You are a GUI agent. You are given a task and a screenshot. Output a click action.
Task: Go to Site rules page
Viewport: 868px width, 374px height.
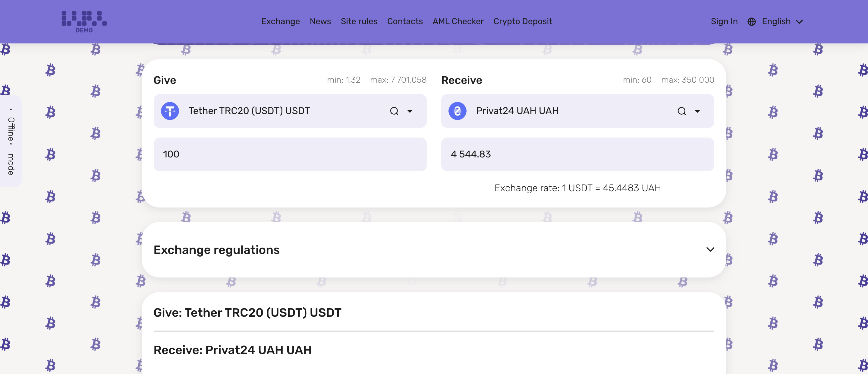coord(359,21)
